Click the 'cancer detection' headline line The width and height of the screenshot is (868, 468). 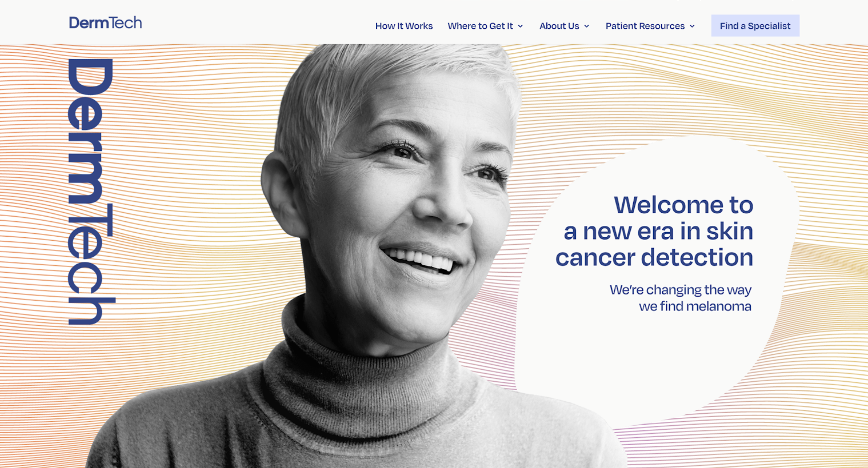tap(654, 257)
